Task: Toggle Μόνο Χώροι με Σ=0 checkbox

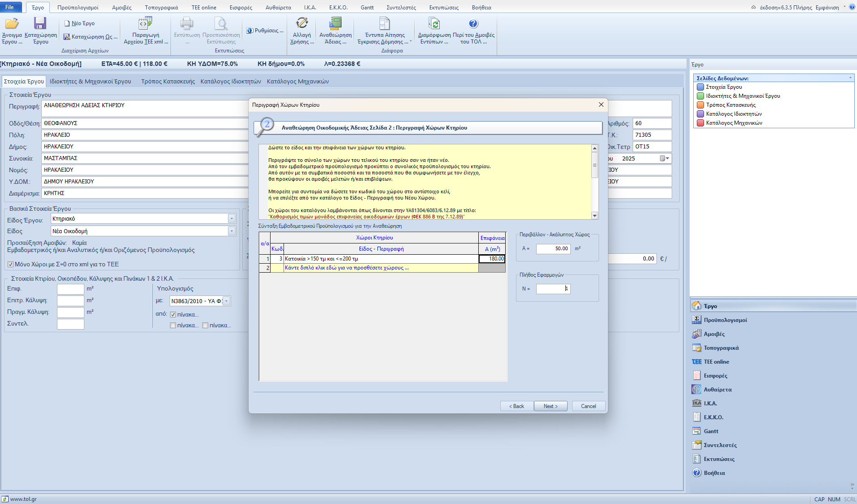Action: click(11, 265)
